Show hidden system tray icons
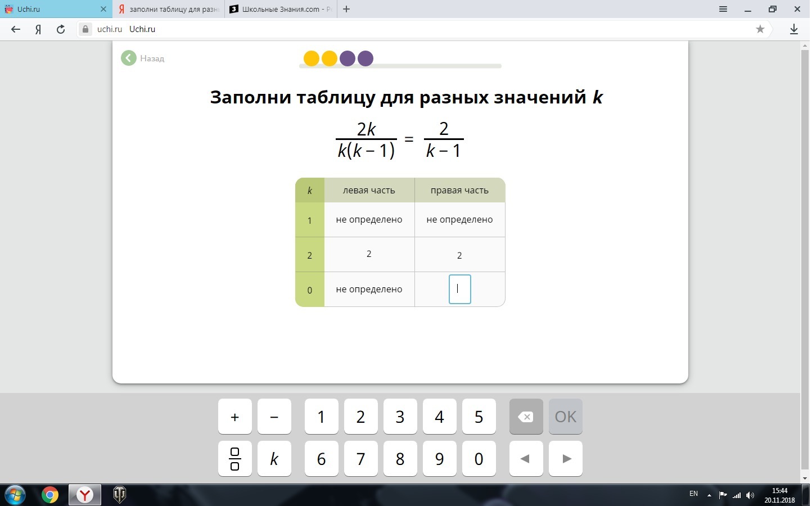Image resolution: width=812 pixels, height=506 pixels. tap(709, 495)
